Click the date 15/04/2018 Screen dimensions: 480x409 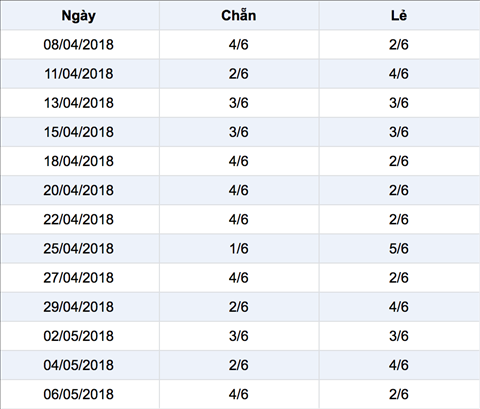coord(79,132)
